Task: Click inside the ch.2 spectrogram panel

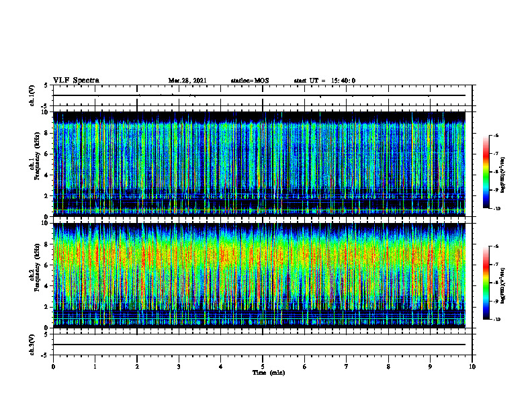Action: click(x=259, y=275)
